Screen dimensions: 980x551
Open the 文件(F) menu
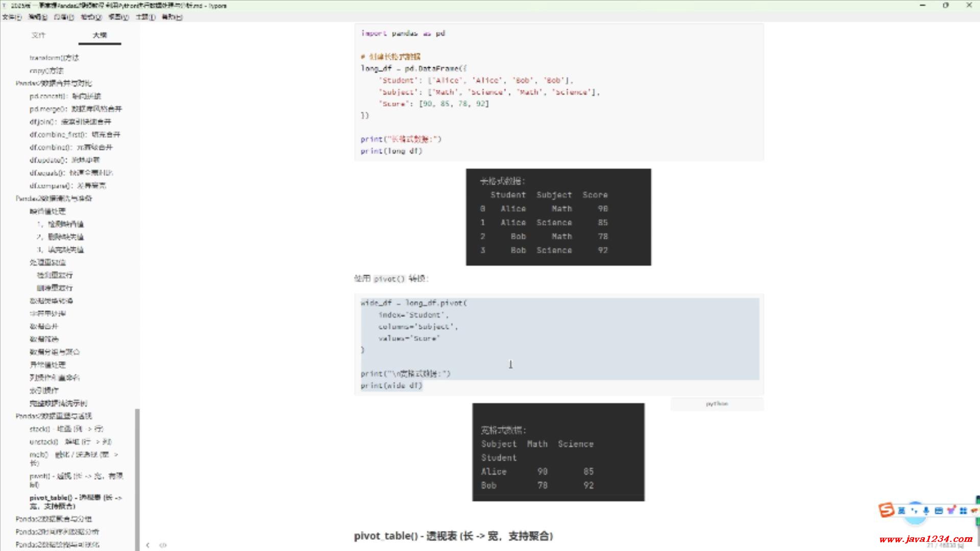pyautogui.click(x=11, y=17)
